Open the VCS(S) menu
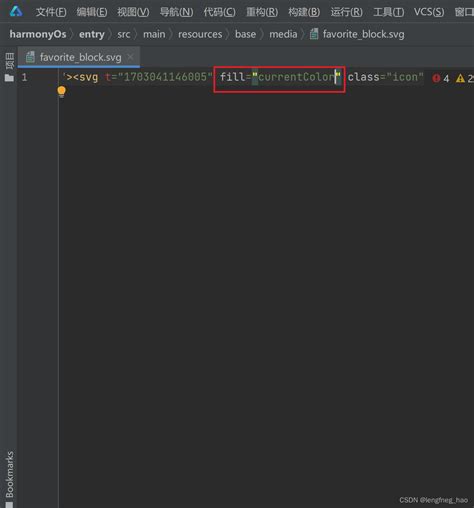Image resolution: width=474 pixels, height=508 pixels. (429, 12)
